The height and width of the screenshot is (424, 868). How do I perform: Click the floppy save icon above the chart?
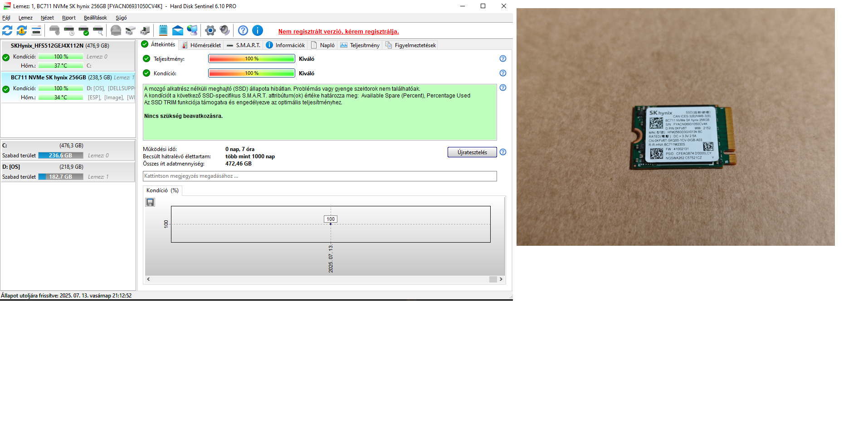150,202
